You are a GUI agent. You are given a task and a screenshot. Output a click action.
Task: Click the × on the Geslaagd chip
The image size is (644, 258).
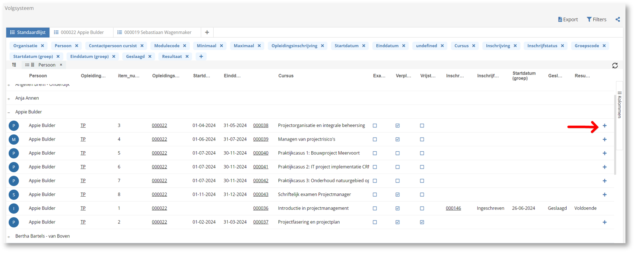[150, 56]
